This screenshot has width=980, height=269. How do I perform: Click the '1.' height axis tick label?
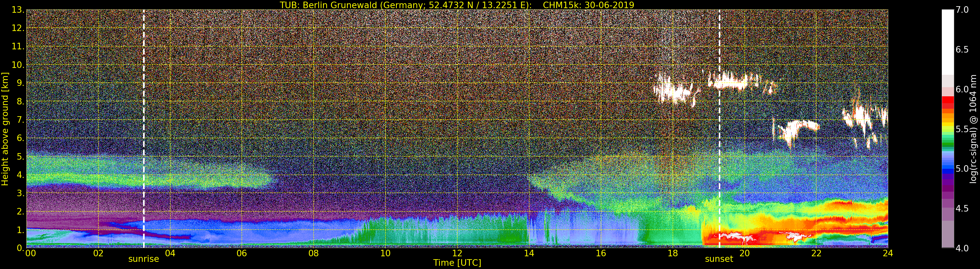pos(21,229)
